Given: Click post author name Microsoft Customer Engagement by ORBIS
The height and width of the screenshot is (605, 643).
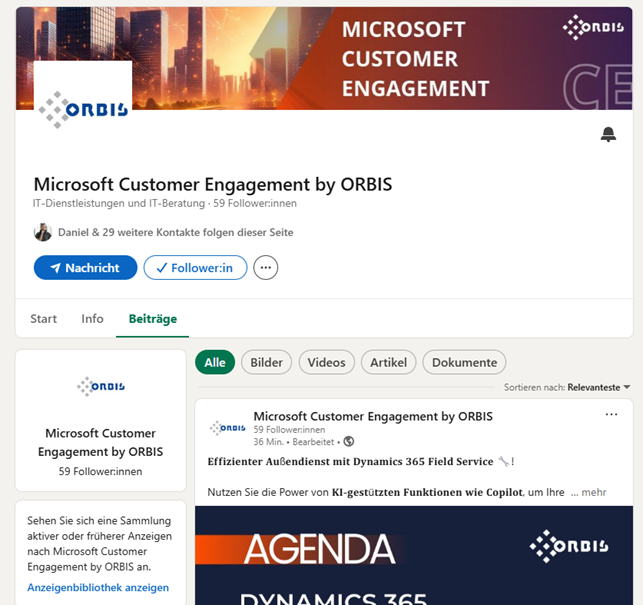Looking at the screenshot, I should (x=373, y=416).
